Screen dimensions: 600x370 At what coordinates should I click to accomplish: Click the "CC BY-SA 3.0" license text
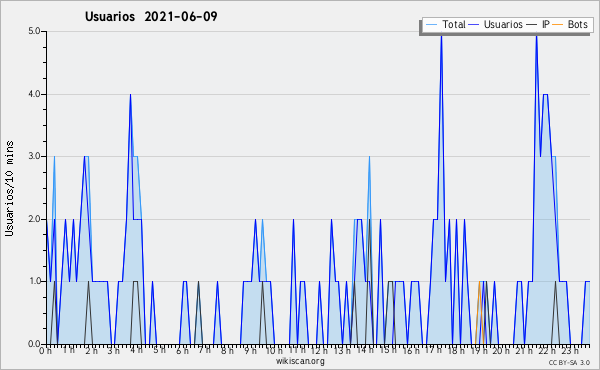pos(569,362)
